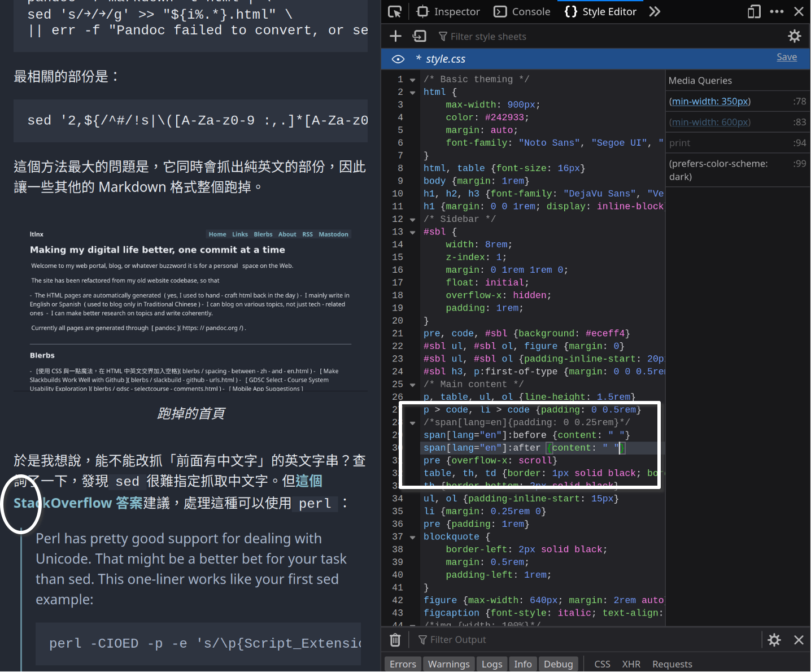Save the style.css changes
Viewport: 811px width, 672px height.
click(787, 57)
